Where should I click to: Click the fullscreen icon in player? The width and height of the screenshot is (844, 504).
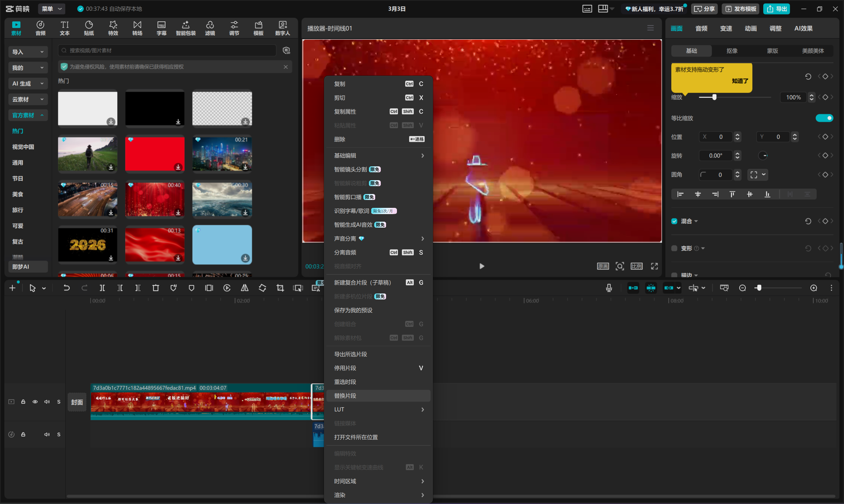click(654, 266)
